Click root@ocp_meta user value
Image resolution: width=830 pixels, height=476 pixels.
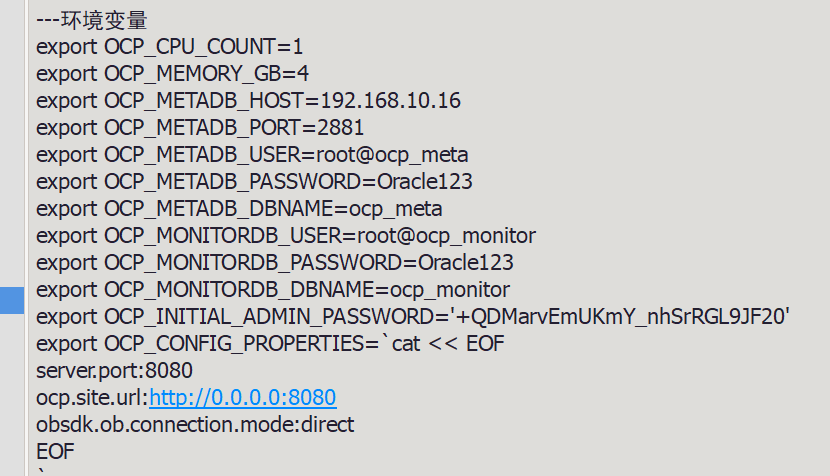click(392, 155)
